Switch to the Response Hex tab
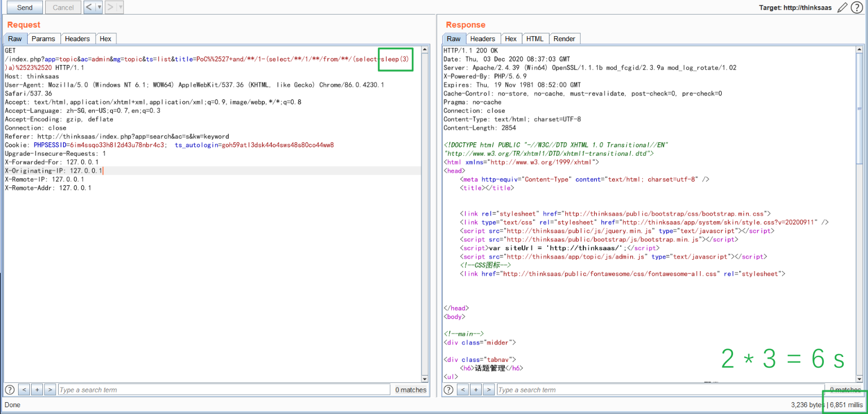 pyautogui.click(x=511, y=39)
